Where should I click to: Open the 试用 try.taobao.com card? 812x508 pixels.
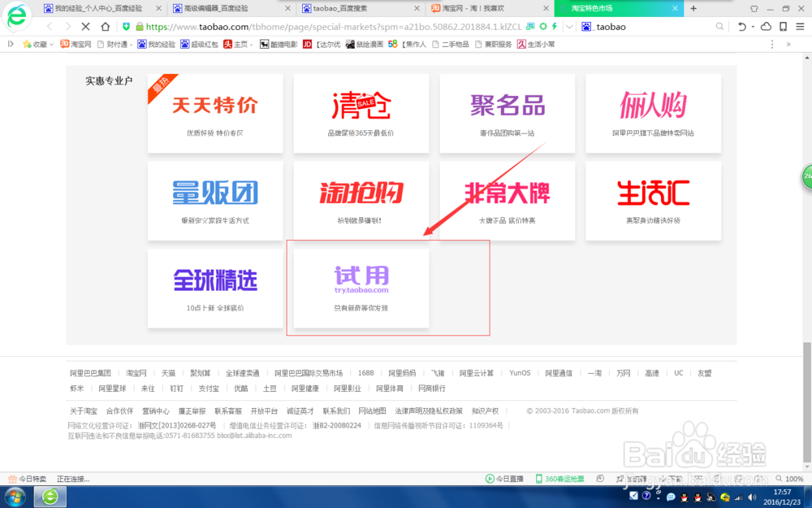pyautogui.click(x=361, y=289)
